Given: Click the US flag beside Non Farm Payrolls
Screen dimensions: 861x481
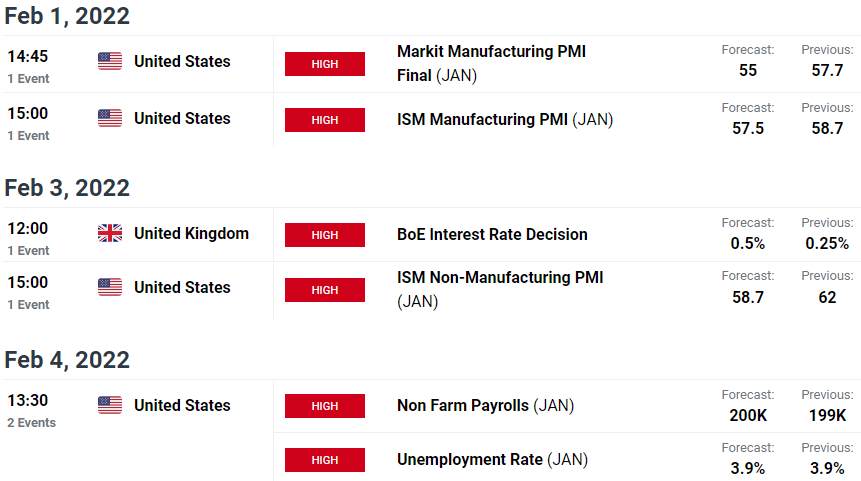Looking at the screenshot, I should point(110,405).
